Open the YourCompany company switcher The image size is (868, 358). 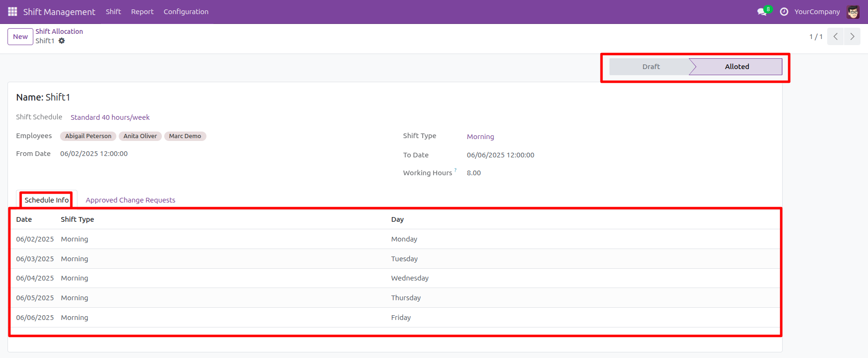[817, 12]
